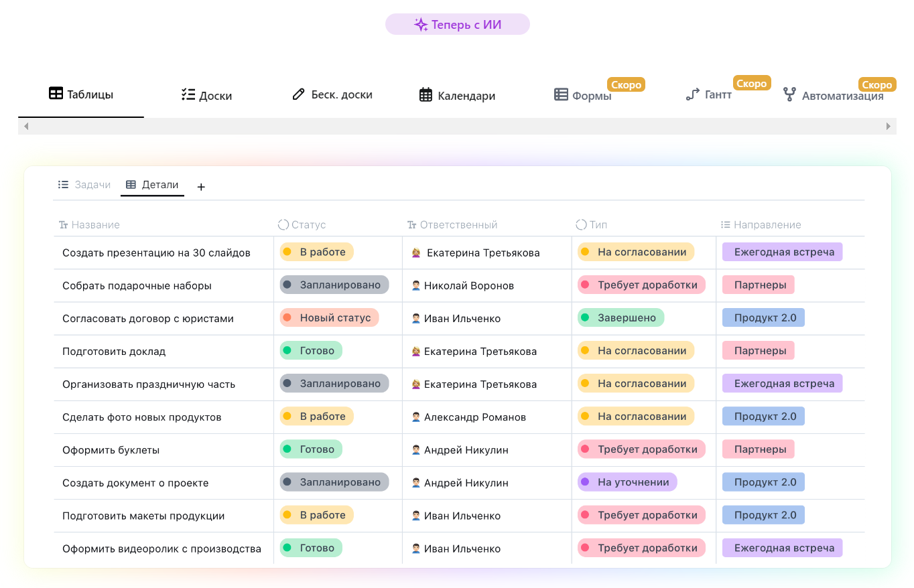Switch to the Задачи view tab

click(84, 185)
